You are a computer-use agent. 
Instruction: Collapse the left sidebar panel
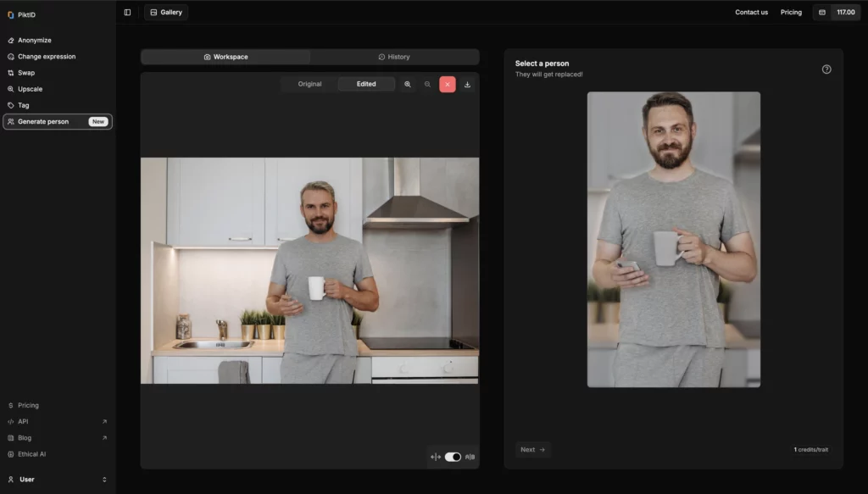point(127,12)
